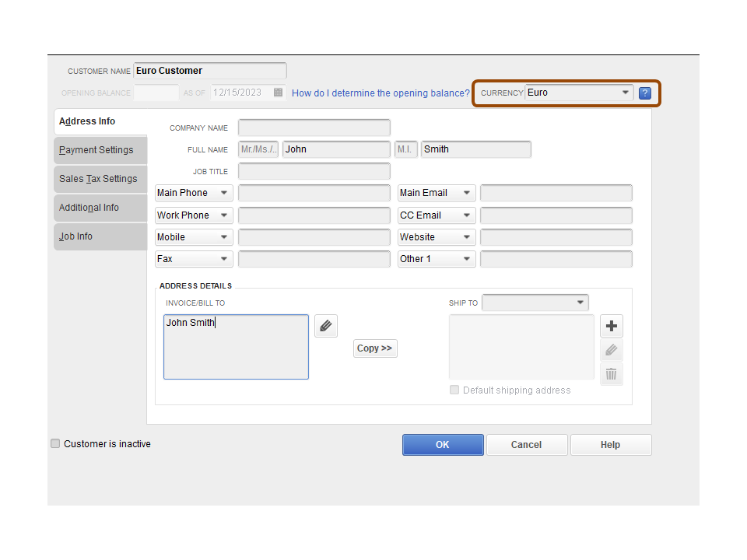Click the Work Phone number field

314,215
